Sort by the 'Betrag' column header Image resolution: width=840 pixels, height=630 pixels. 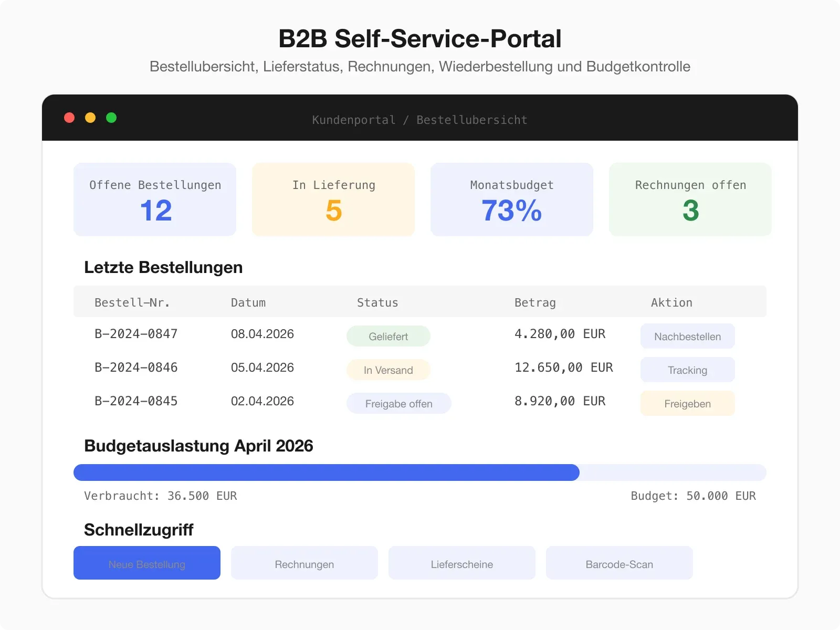[x=535, y=302]
